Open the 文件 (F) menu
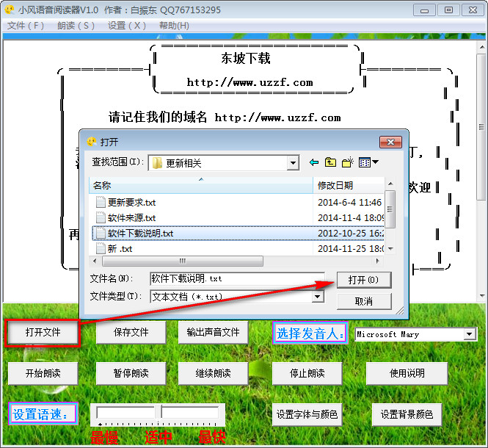This screenshot has width=488, height=448. 26,26
